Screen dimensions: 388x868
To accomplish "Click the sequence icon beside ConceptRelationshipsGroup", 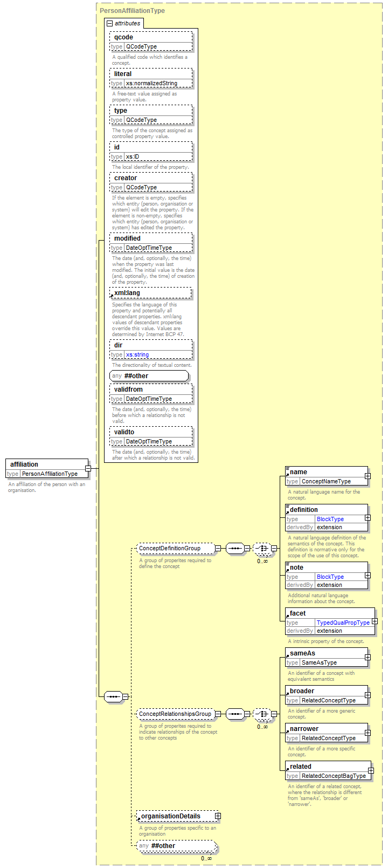I will [234, 714].
